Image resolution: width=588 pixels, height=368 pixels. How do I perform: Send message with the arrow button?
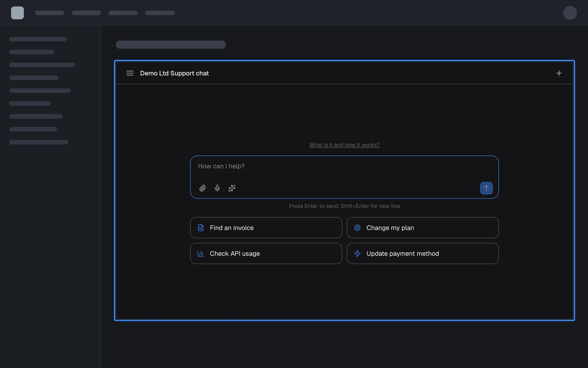pyautogui.click(x=486, y=188)
